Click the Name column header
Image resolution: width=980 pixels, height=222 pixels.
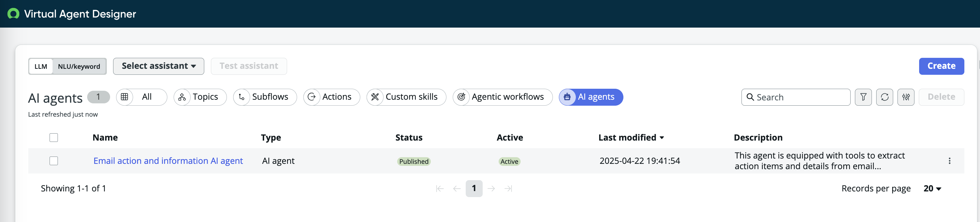[x=105, y=138]
